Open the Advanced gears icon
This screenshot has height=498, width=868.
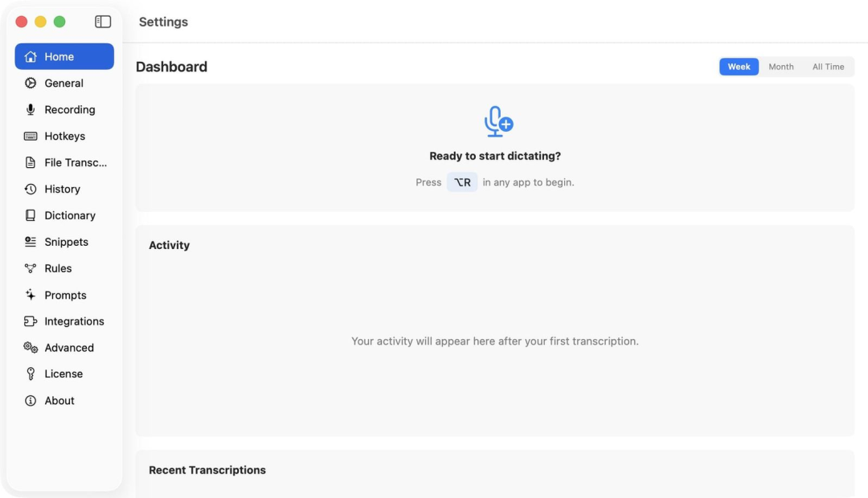(x=31, y=348)
